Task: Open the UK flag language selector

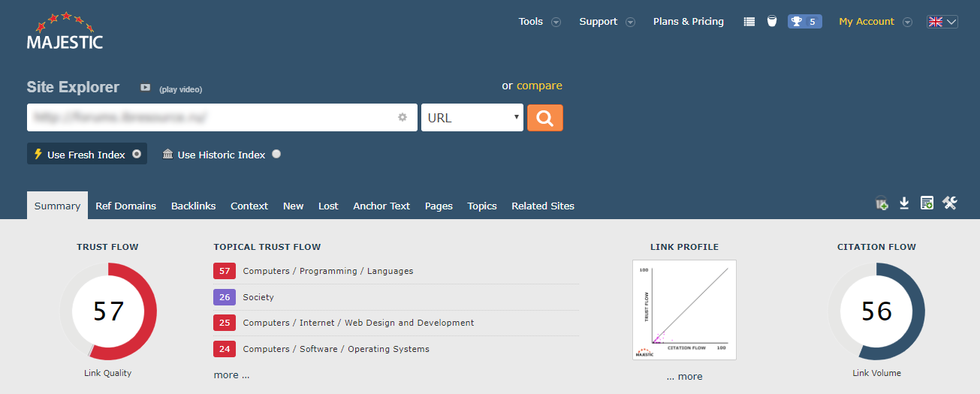Action: click(x=942, y=22)
